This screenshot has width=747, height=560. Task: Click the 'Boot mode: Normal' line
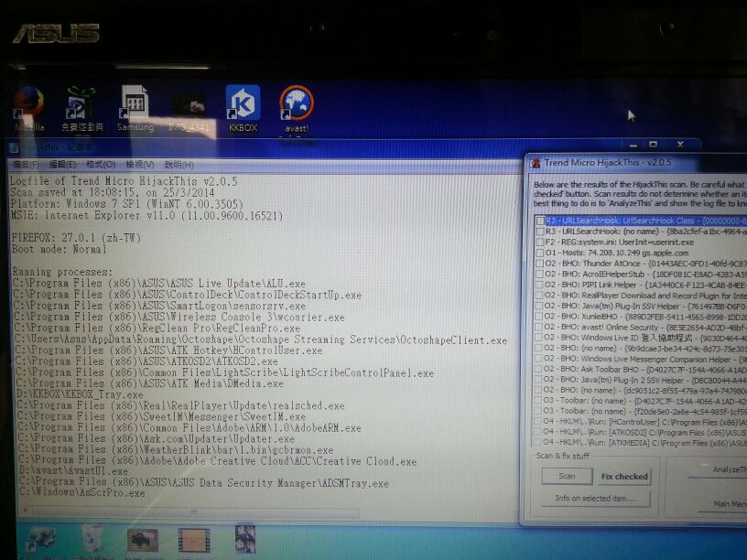click(x=60, y=249)
